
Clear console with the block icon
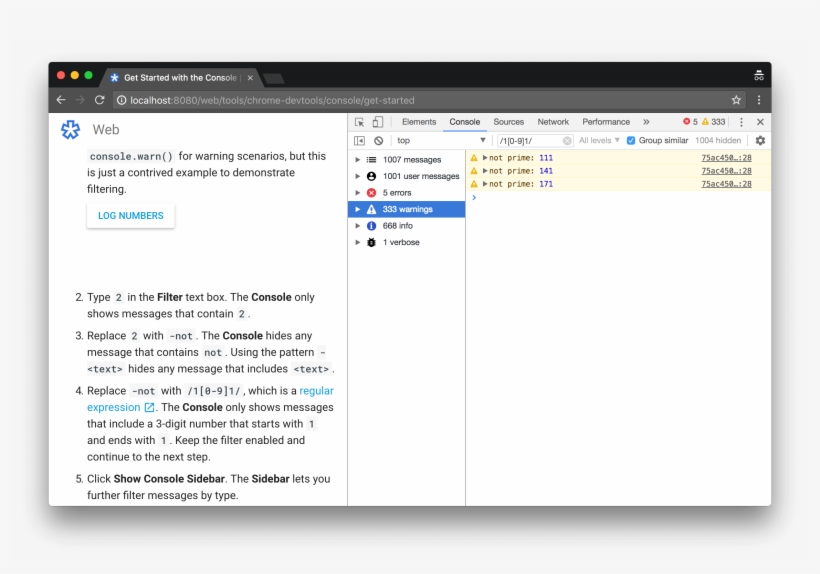pyautogui.click(x=378, y=141)
